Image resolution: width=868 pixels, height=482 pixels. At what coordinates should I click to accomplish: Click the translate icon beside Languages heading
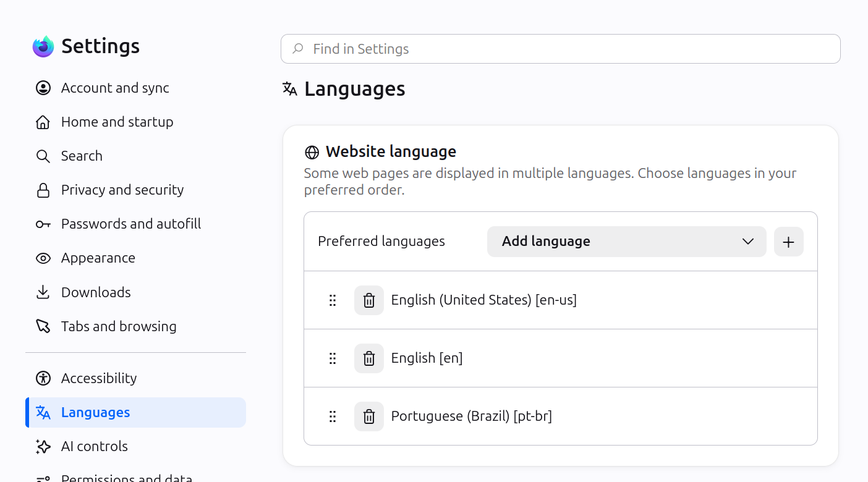[290, 89]
